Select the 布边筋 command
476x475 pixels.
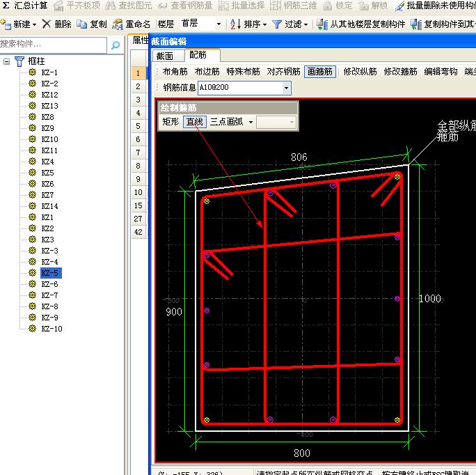207,72
